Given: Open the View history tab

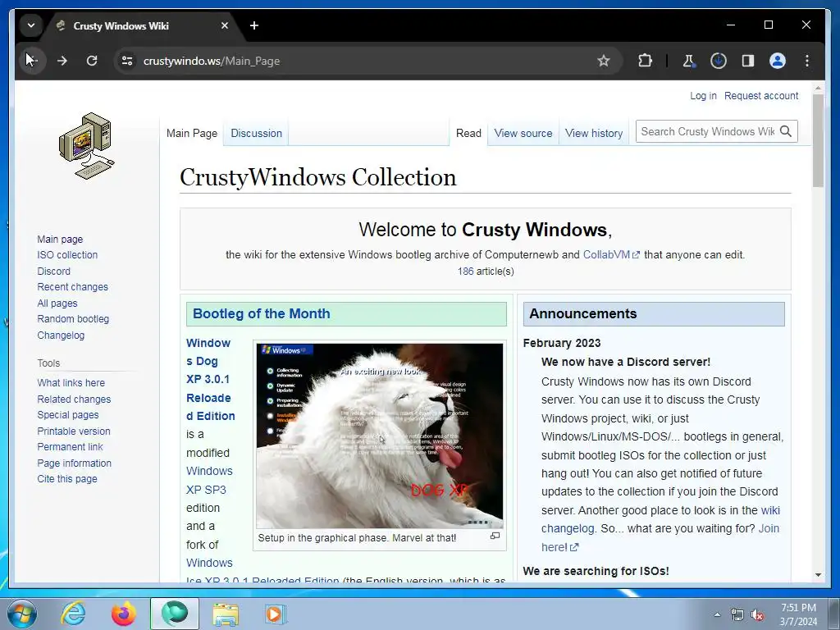Looking at the screenshot, I should [x=594, y=133].
